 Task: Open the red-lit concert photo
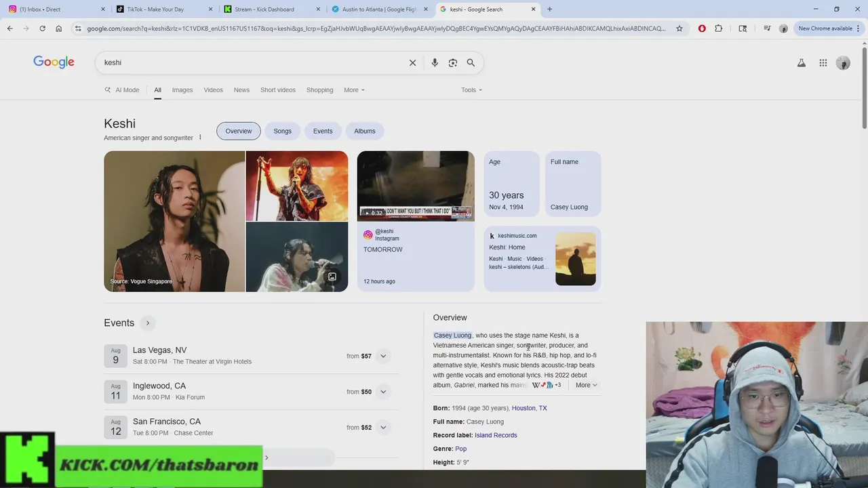(297, 186)
